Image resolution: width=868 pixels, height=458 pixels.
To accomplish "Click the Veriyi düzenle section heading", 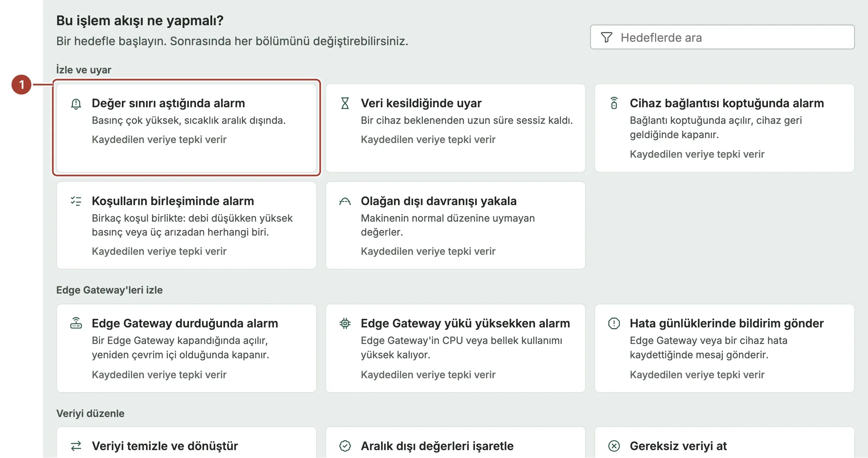I will point(90,414).
